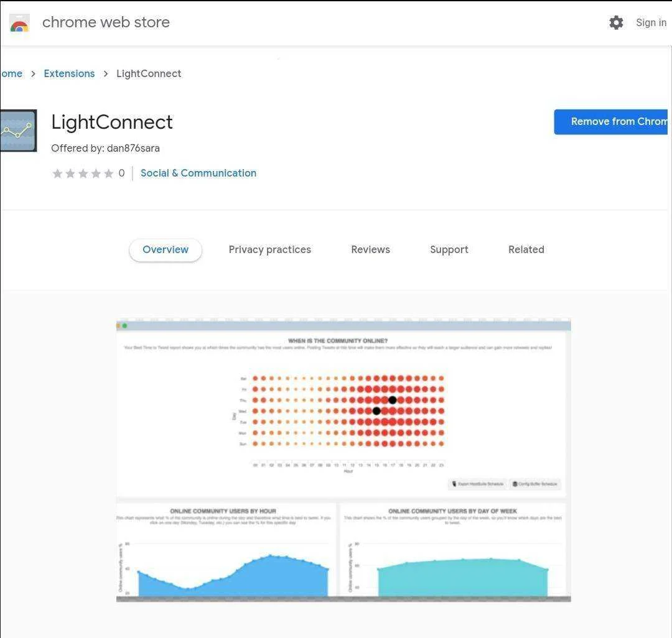The width and height of the screenshot is (672, 638).
Task: Click the rating count '0'
Action: [x=122, y=173]
